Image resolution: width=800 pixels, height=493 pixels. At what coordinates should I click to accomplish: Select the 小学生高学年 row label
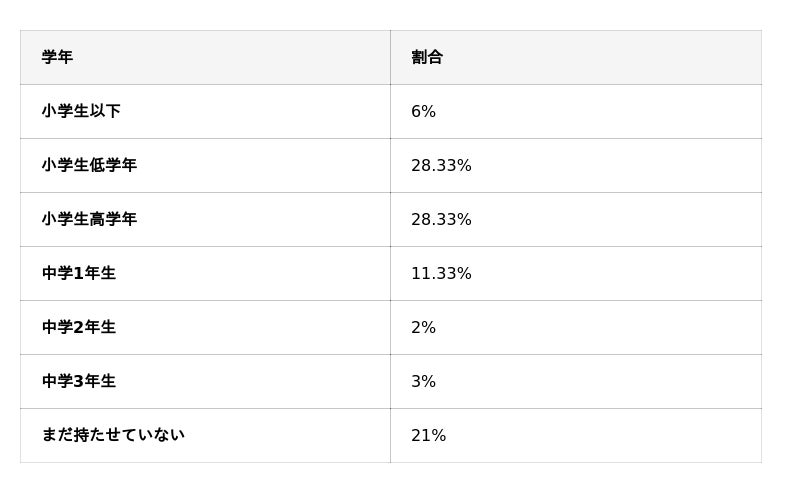[x=89, y=219]
